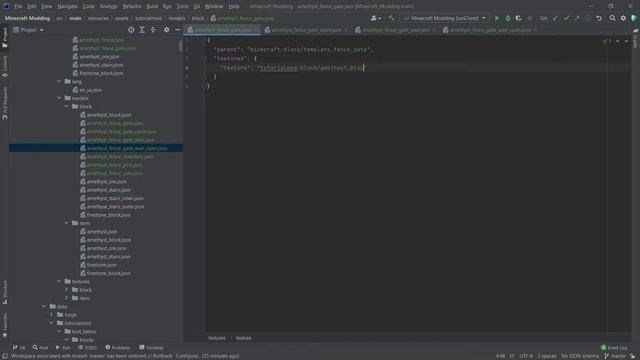Image resolution: width=640 pixels, height=360 pixels.
Task: Collapse the textures folder
Action: click(59, 282)
